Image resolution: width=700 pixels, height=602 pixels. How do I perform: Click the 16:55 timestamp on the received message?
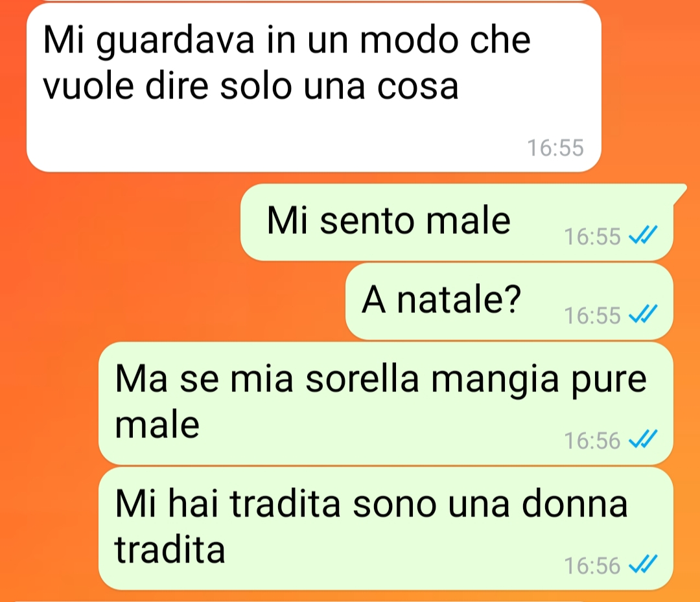pyautogui.click(x=555, y=148)
